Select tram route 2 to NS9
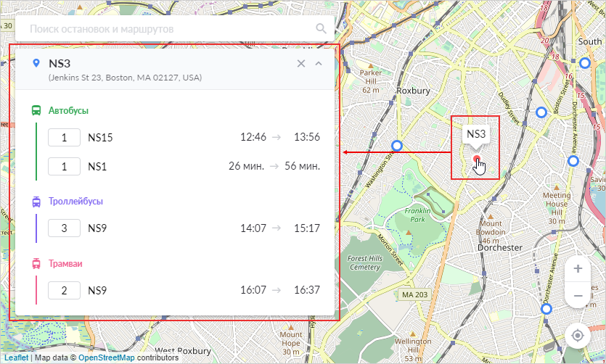The image size is (606, 364). [x=64, y=291]
